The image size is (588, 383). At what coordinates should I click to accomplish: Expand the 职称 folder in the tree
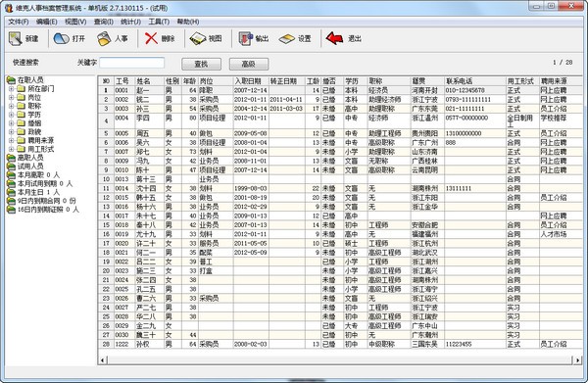[x=11, y=106]
